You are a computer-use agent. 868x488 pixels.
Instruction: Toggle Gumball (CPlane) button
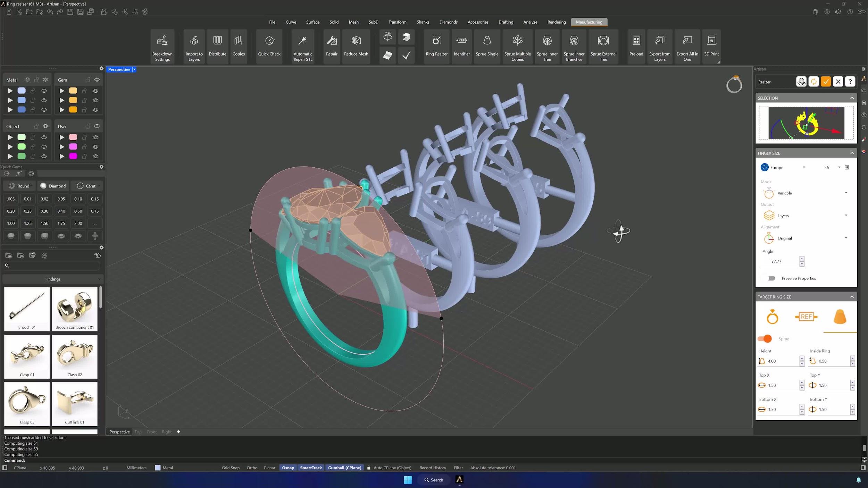pos(344,468)
